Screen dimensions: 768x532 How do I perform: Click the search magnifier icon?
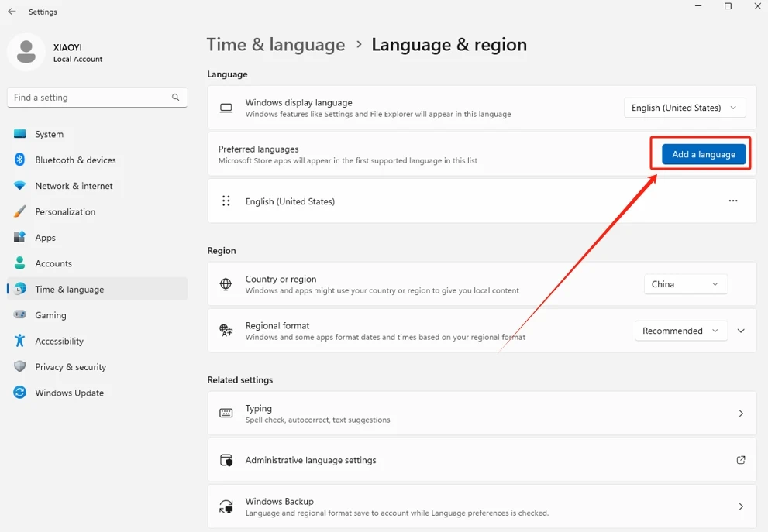[175, 98]
